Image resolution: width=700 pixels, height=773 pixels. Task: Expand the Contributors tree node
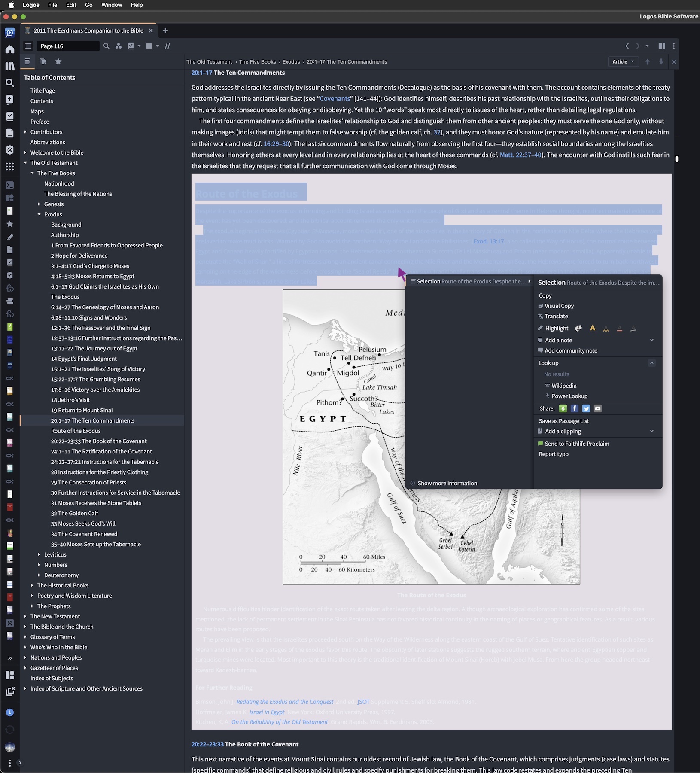(25, 132)
